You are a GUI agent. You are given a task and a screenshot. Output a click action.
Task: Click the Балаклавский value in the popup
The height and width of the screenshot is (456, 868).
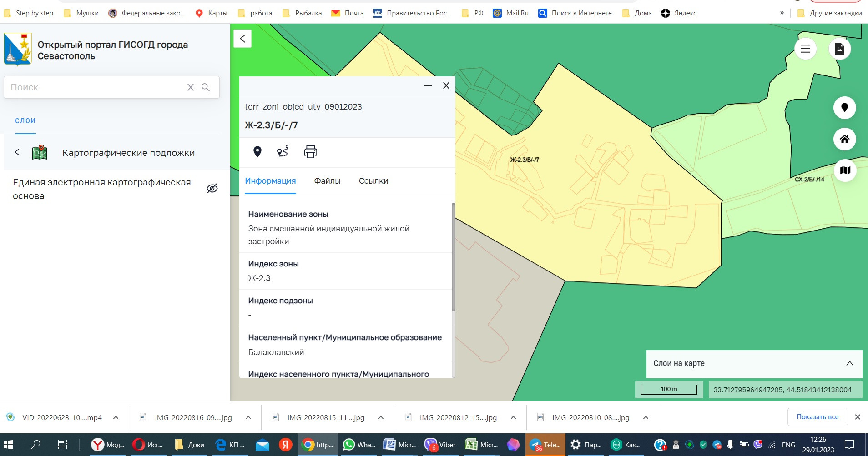click(276, 352)
